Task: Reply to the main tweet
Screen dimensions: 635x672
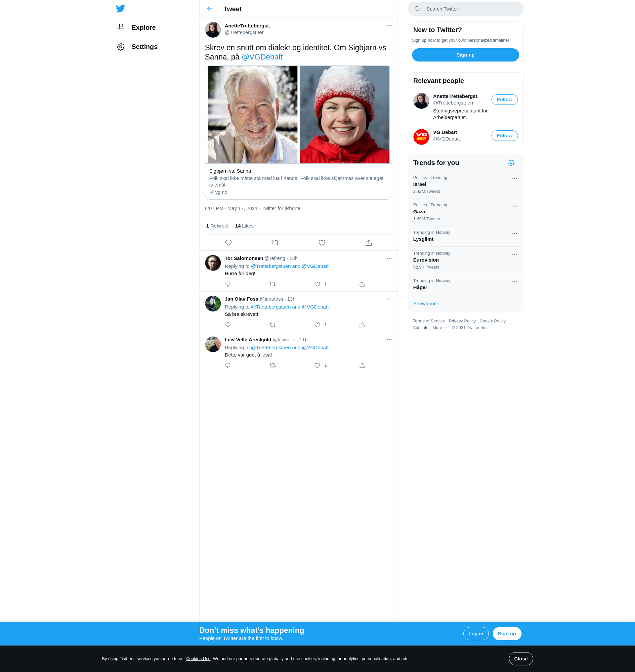Action: click(229, 243)
